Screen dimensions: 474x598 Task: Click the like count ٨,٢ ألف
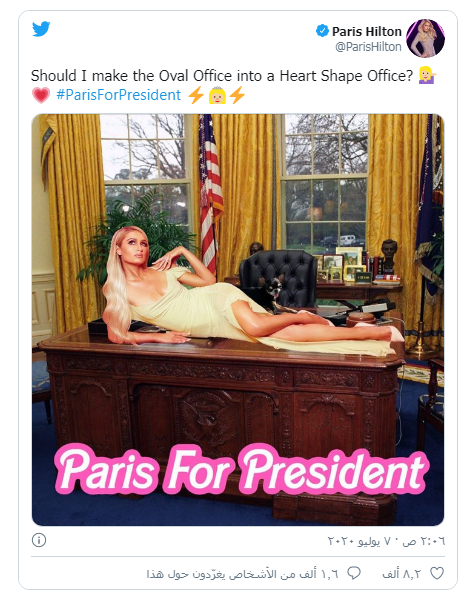pyautogui.click(x=402, y=574)
